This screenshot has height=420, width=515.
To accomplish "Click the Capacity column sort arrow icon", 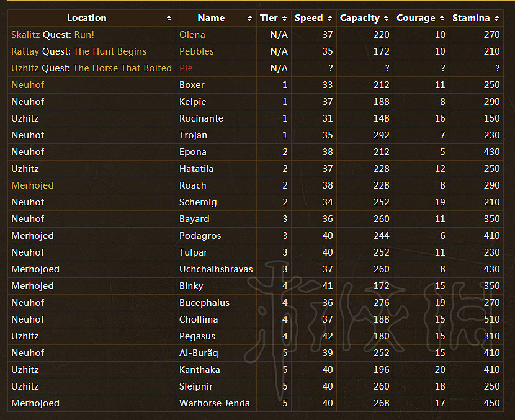I will click(386, 19).
